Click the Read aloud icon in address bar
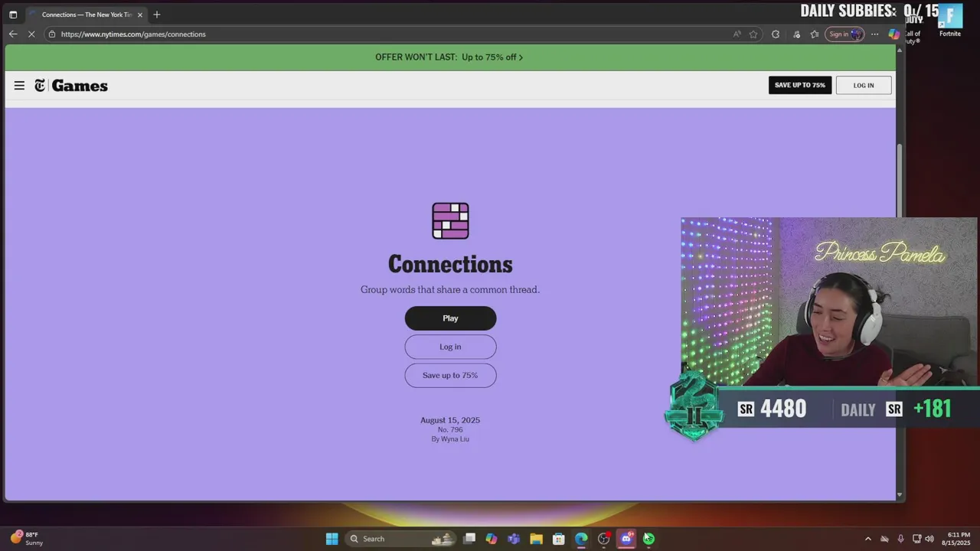The image size is (980, 551). (x=737, y=34)
